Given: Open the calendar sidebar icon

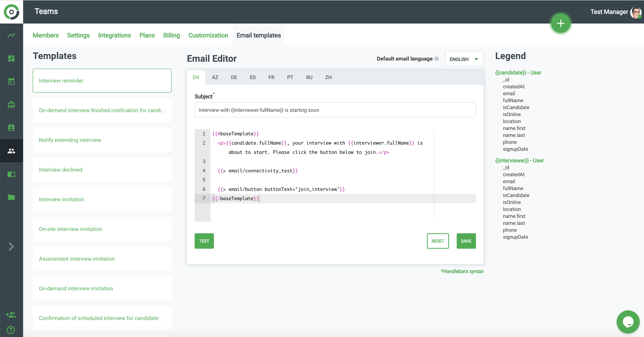Looking at the screenshot, I should (11, 81).
